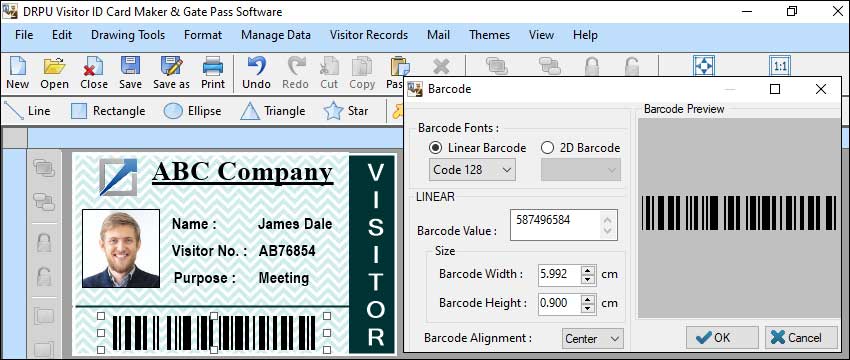Screen dimensions: 850x360
Task: Create a new card with New icon
Action: (17, 73)
